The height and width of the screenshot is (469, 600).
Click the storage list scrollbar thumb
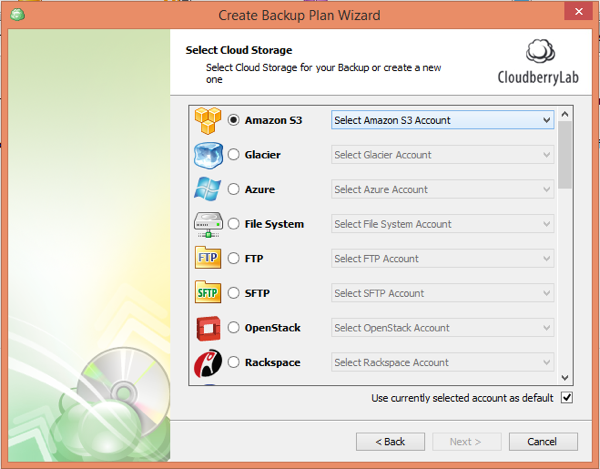(x=565, y=155)
